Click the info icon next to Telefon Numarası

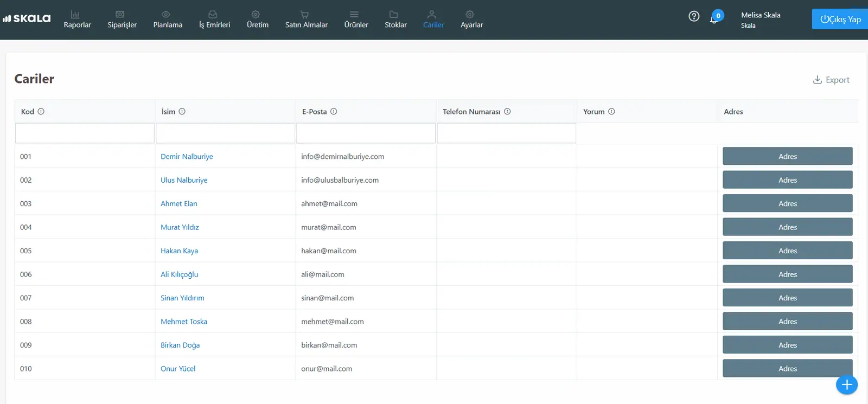507,112
